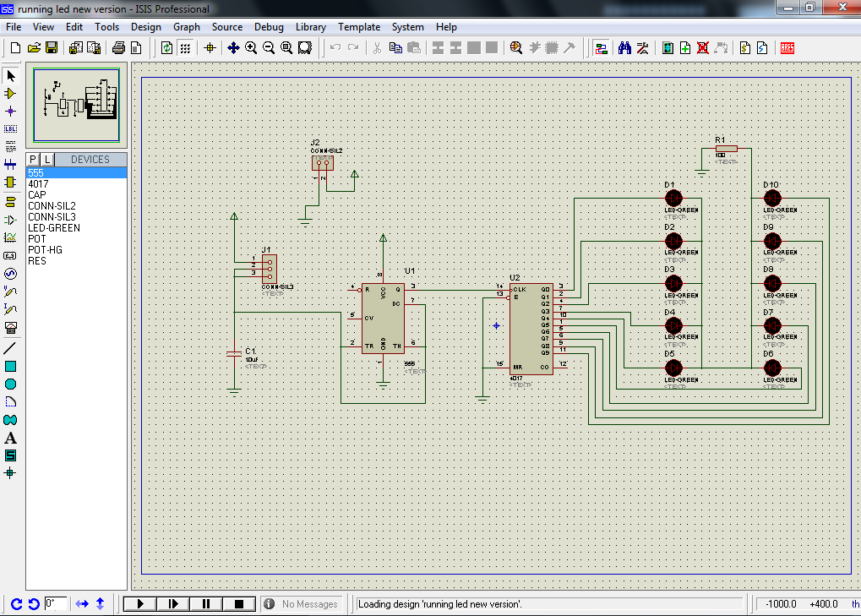Click the Zoom In magnifier icon
The image size is (861, 616).
(x=251, y=48)
